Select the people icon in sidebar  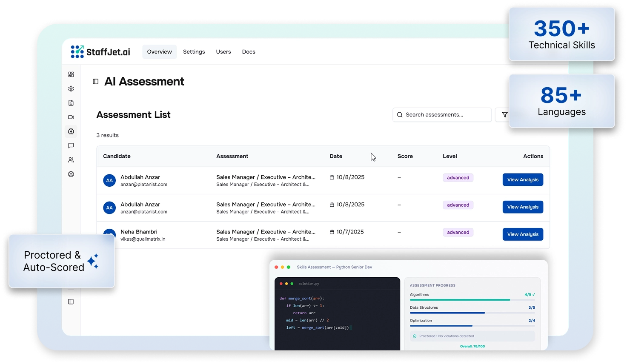point(71,160)
